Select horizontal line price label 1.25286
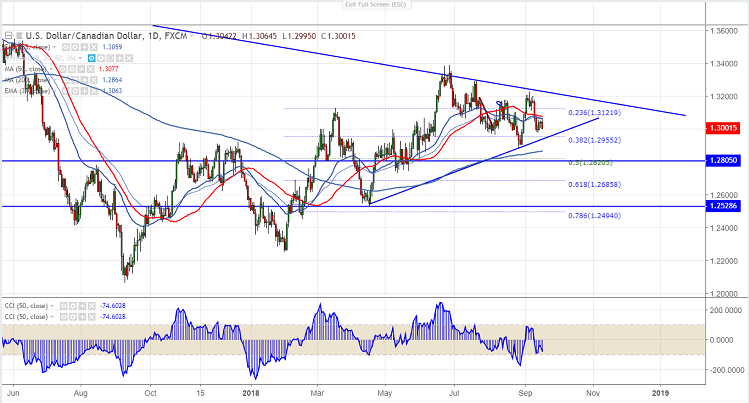 tap(723, 206)
